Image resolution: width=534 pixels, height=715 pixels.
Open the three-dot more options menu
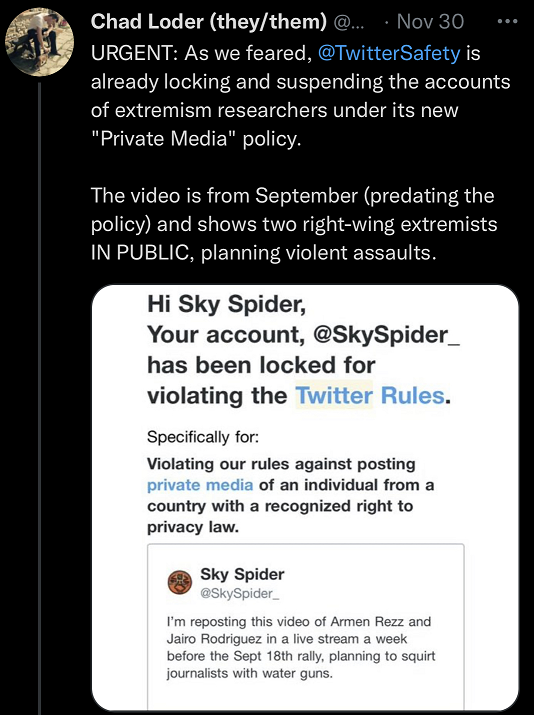tap(508, 21)
